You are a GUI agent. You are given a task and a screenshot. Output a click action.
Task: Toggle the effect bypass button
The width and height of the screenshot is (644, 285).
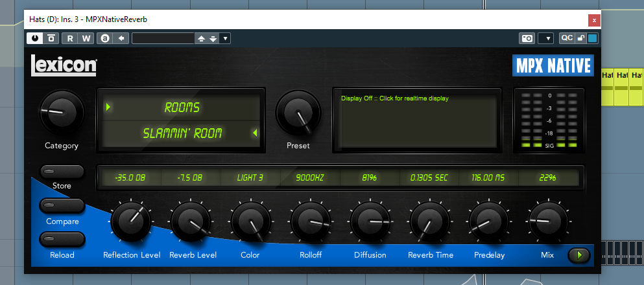coord(51,38)
